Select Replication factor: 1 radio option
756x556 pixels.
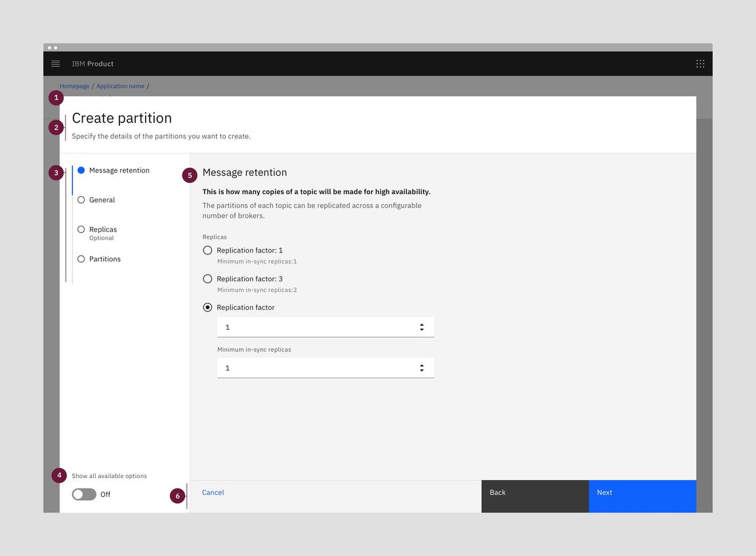pyautogui.click(x=208, y=250)
